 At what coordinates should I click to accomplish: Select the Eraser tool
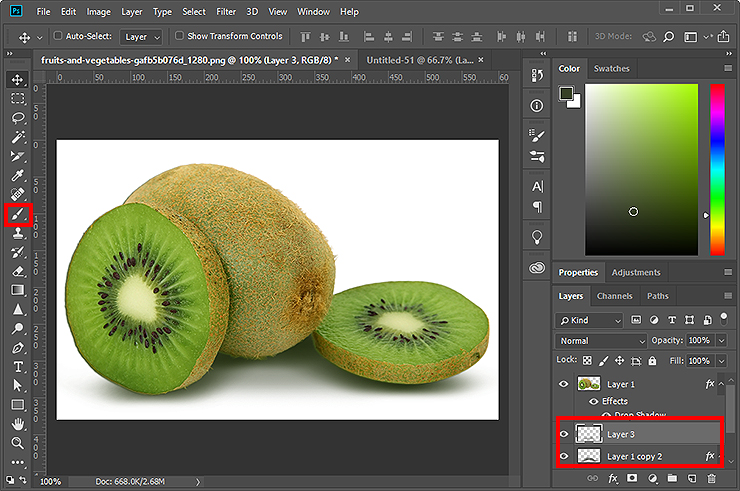coord(18,270)
